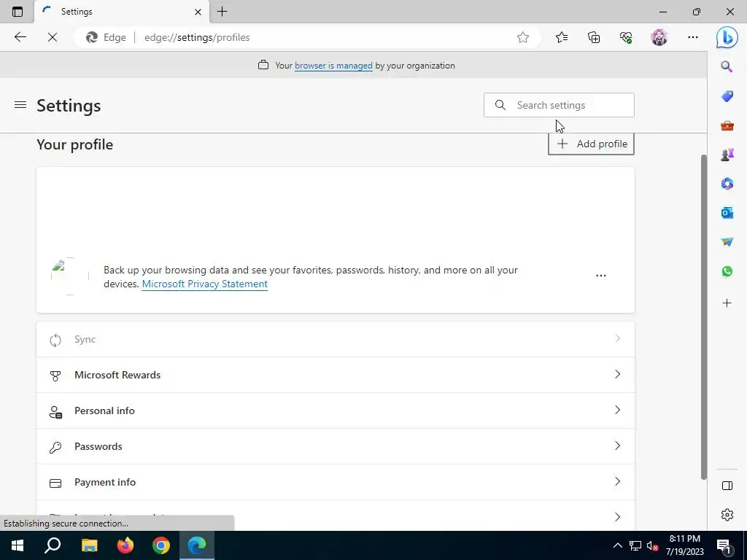The width and height of the screenshot is (747, 560).
Task: Click the profile avatar in toolbar
Action: pyautogui.click(x=659, y=37)
